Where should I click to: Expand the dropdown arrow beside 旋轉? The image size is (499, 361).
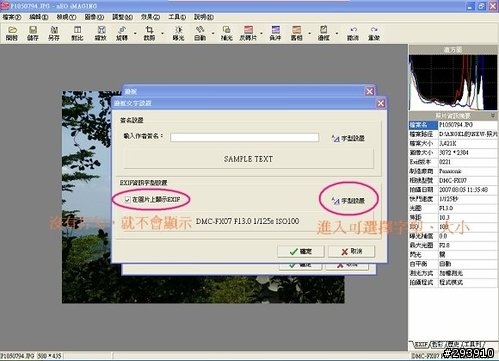click(x=135, y=33)
